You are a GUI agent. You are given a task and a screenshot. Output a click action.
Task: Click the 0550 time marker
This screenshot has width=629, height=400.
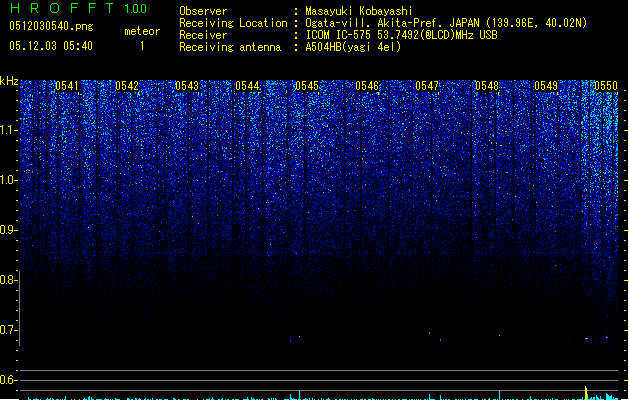(x=606, y=86)
